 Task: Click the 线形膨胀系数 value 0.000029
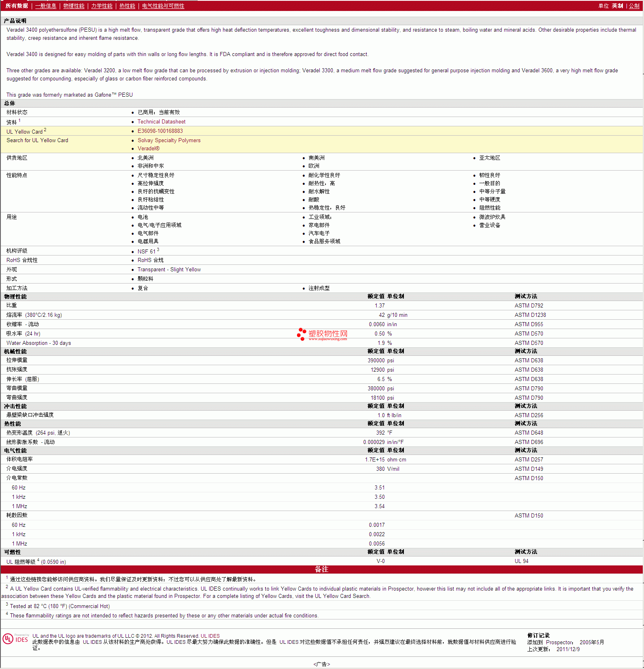pos(374,442)
